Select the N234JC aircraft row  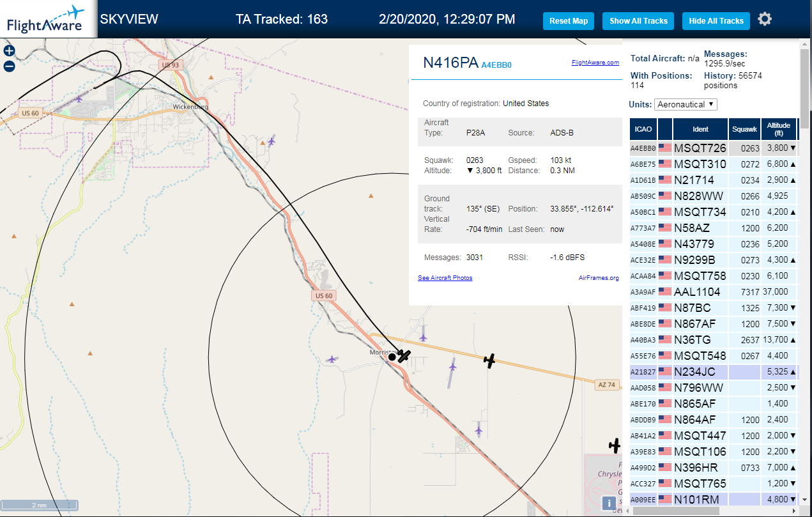click(x=713, y=372)
